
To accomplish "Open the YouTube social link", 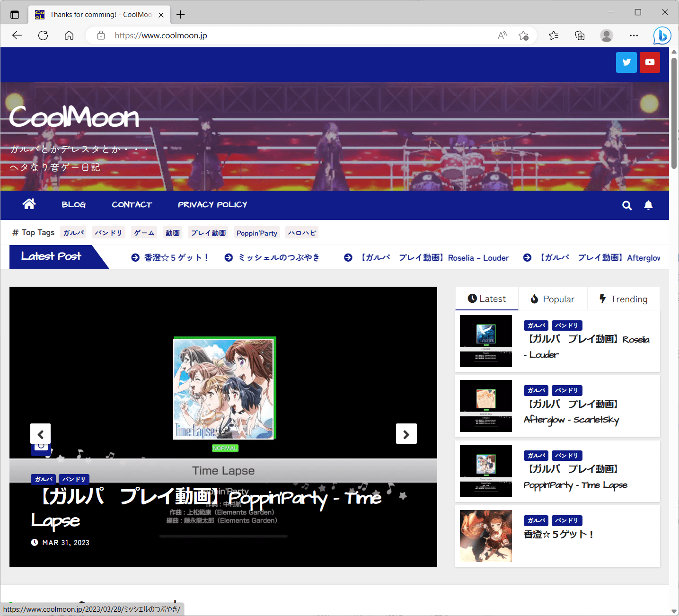I will click(650, 62).
